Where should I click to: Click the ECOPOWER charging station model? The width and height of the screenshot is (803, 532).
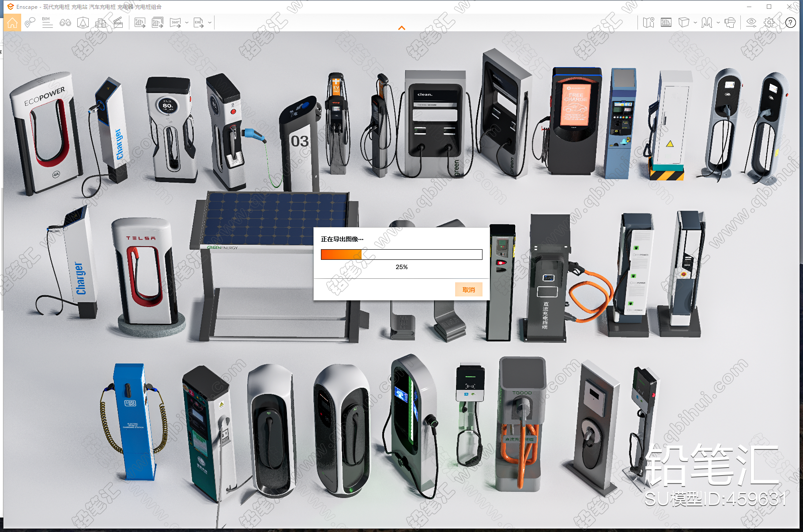[45, 133]
